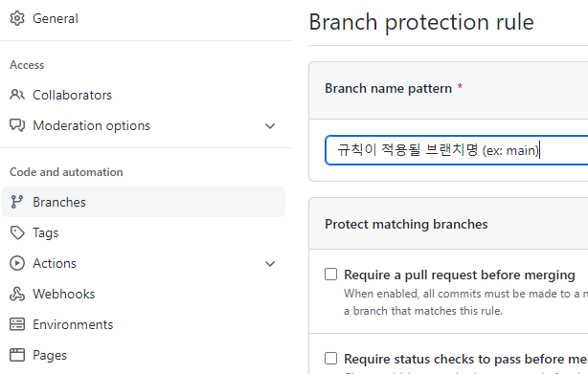Click the Branch name pattern label
588x374 pixels.
[x=388, y=88]
